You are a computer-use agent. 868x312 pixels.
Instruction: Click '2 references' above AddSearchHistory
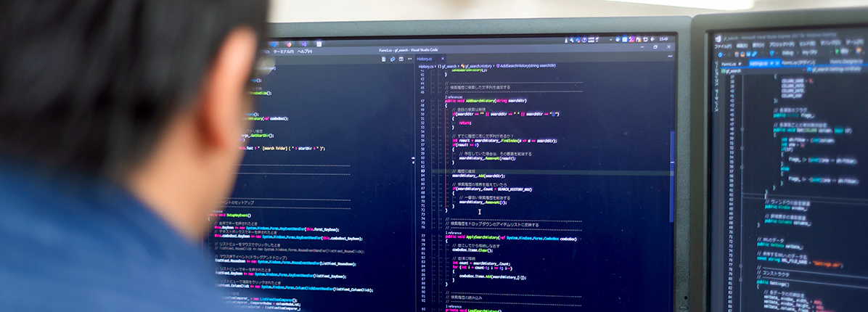(453, 97)
